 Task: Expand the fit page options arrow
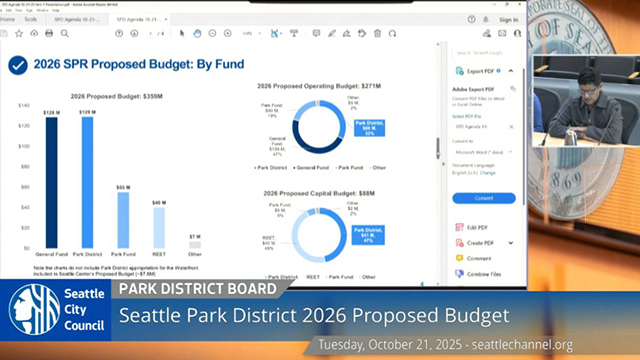281,33
